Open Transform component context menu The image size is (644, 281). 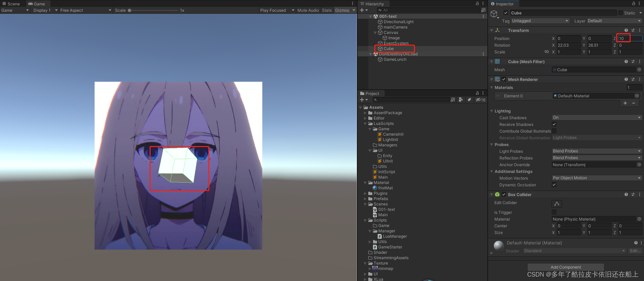coord(640,30)
